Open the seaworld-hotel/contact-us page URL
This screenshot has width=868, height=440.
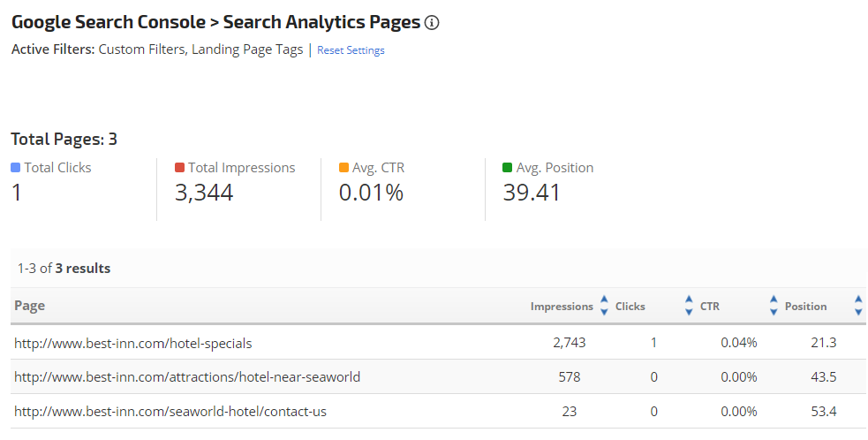pyautogui.click(x=170, y=412)
